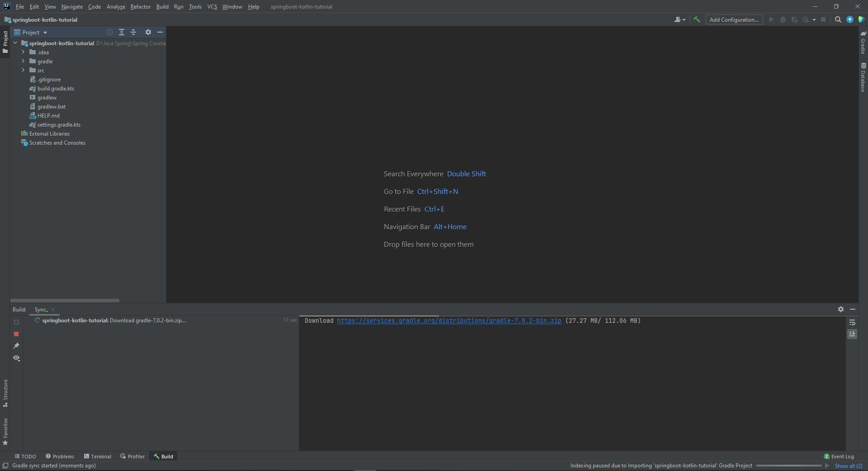Select the Download gradle-7.0.2-bin.zip build row
Image resolution: width=868 pixels, height=471 pixels.
coord(162,320)
